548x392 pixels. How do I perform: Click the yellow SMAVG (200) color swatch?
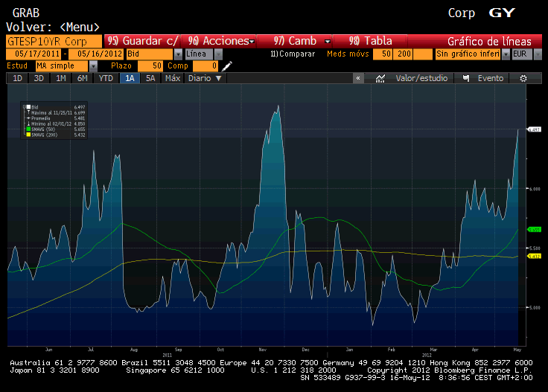click(28, 135)
